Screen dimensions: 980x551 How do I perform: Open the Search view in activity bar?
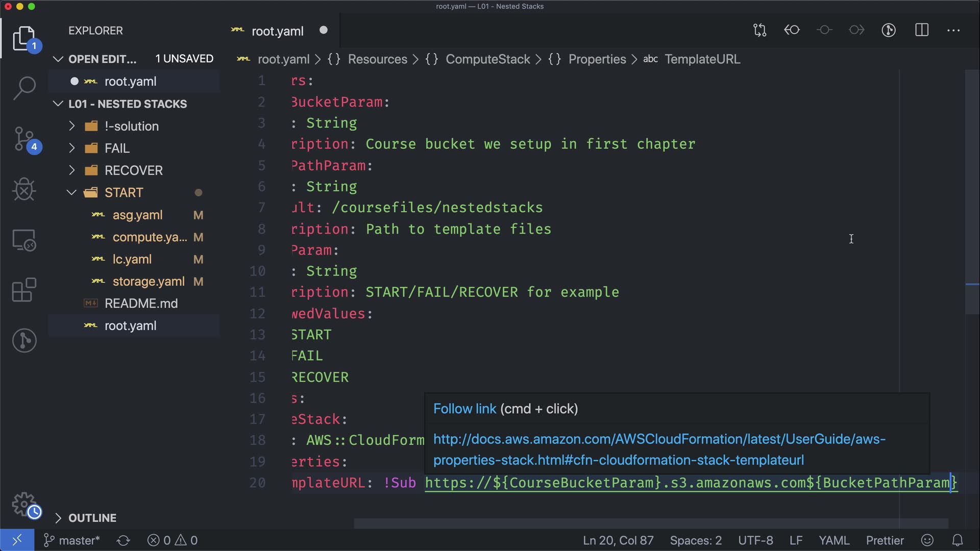[x=24, y=88]
